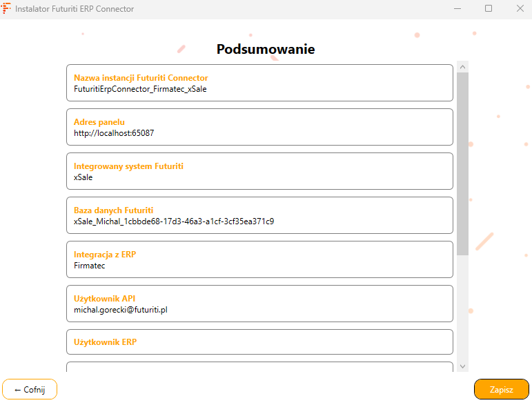The height and width of the screenshot is (405, 532).
Task: Minimize the installer window
Action: tap(457, 9)
